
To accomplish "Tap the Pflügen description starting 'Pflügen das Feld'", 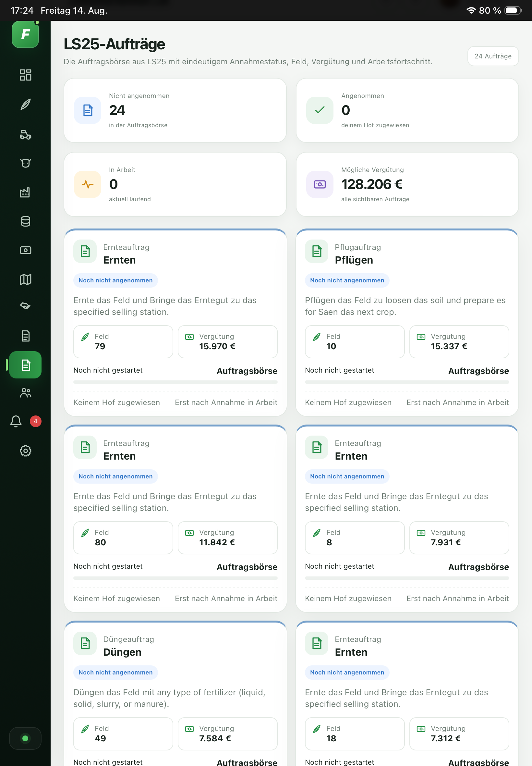I will click(x=405, y=306).
